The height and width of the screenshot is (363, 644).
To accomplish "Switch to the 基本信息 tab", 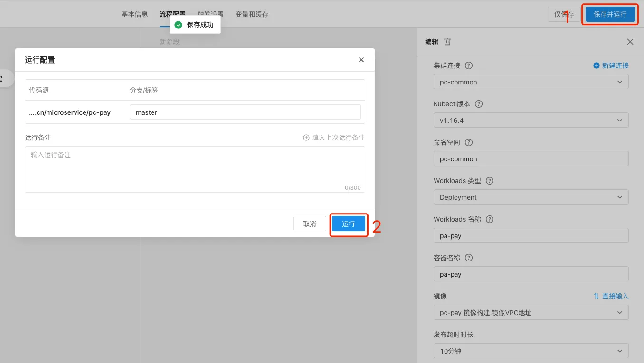I will [x=135, y=14].
